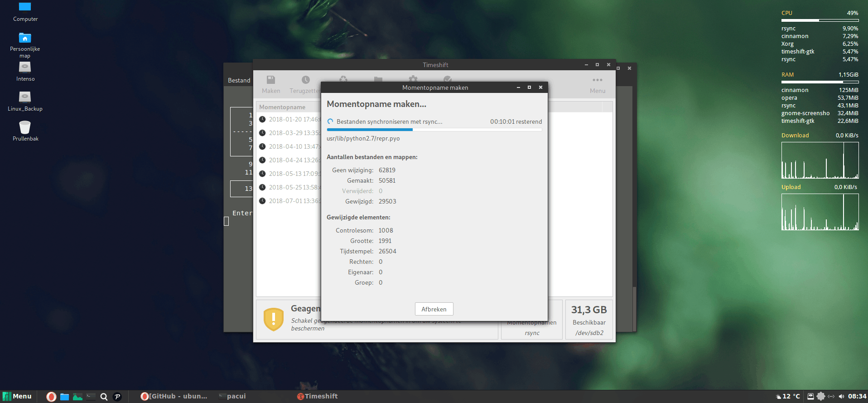Open the three-dots Menu in Timeshift
Screen dimensions: 868x403
click(598, 85)
